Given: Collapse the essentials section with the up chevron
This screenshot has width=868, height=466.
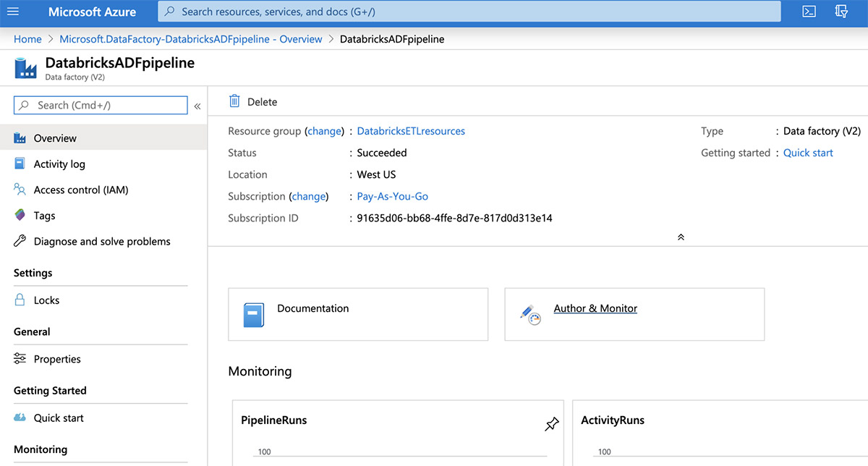Looking at the screenshot, I should (x=681, y=237).
